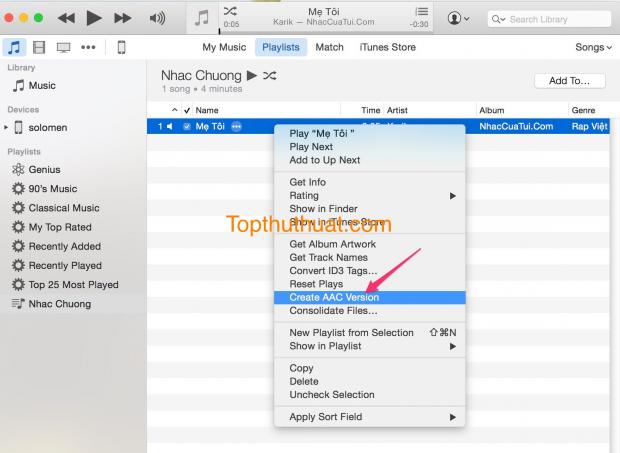Select the Music library note icon
620x453 pixels.
[x=15, y=47]
